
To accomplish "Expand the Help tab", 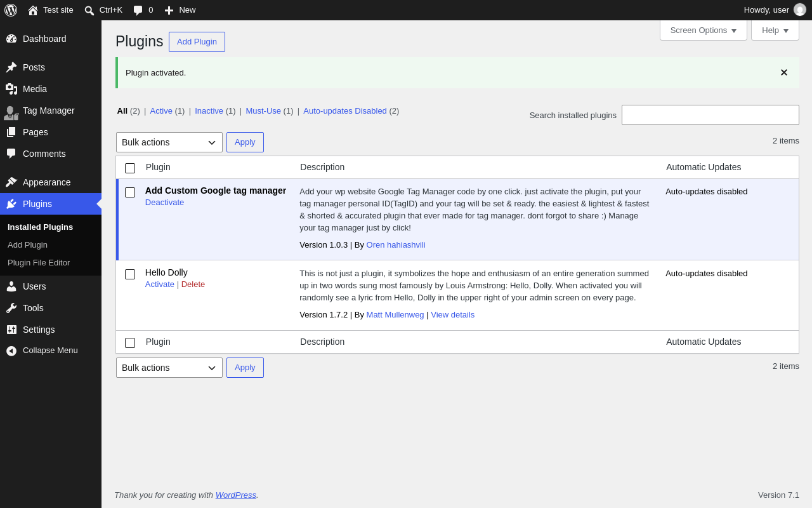I will click(x=775, y=30).
